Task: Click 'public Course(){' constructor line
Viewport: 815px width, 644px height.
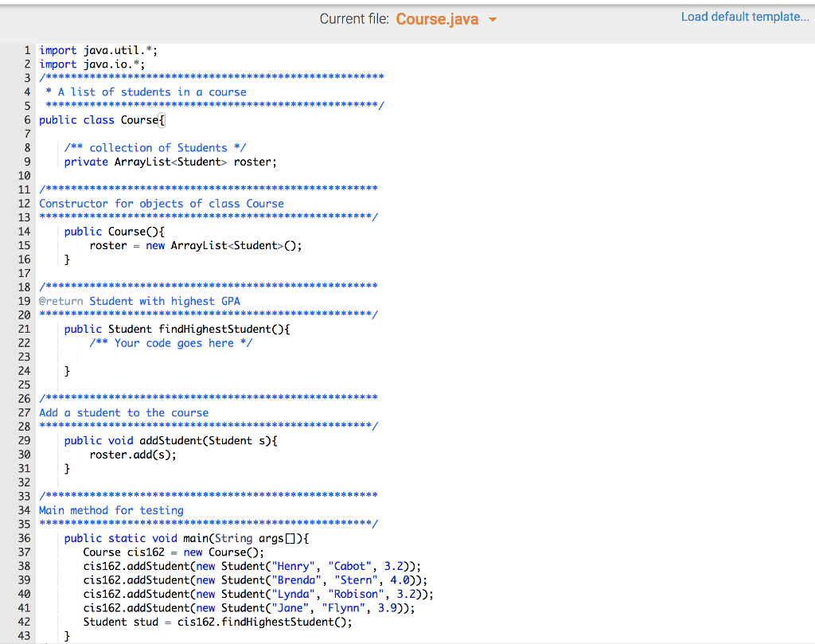Action: pos(115,232)
